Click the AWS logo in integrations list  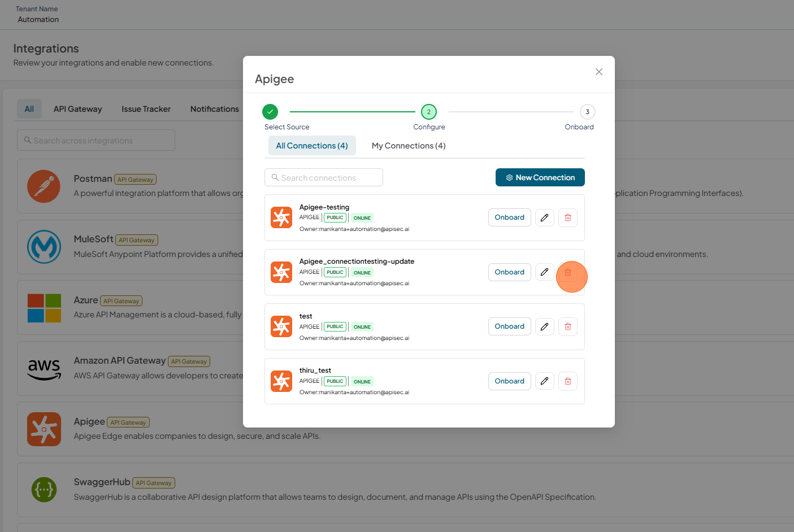(x=44, y=369)
